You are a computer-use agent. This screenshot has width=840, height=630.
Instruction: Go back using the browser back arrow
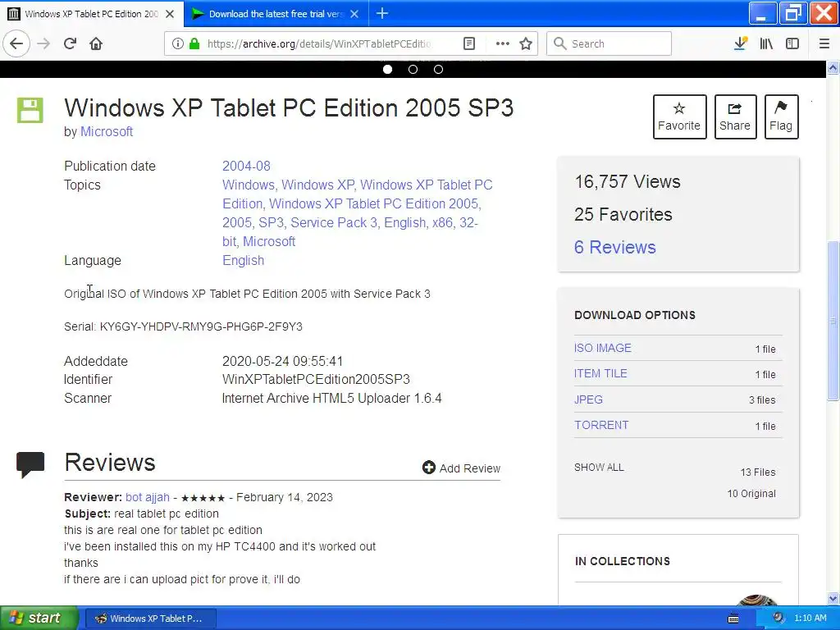[x=16, y=43]
